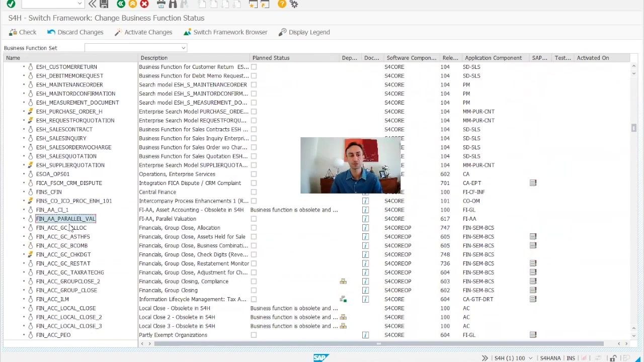
Task: Click the Activate Changes button
Action: coord(143,32)
